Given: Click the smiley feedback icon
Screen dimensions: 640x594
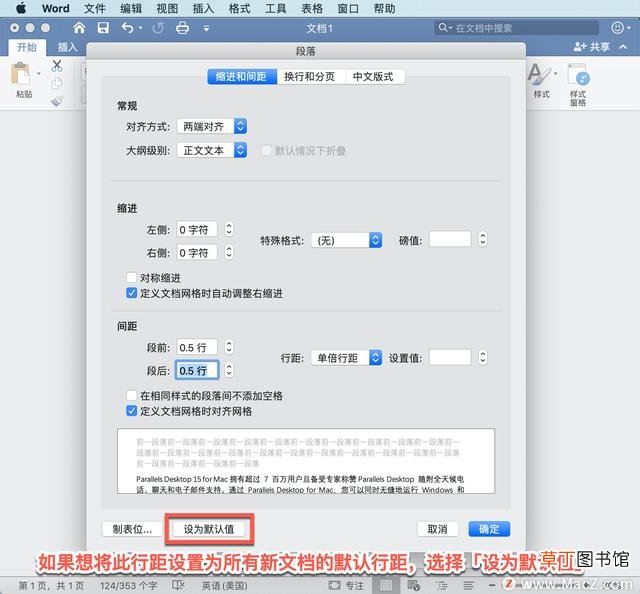Looking at the screenshot, I should click(x=618, y=28).
